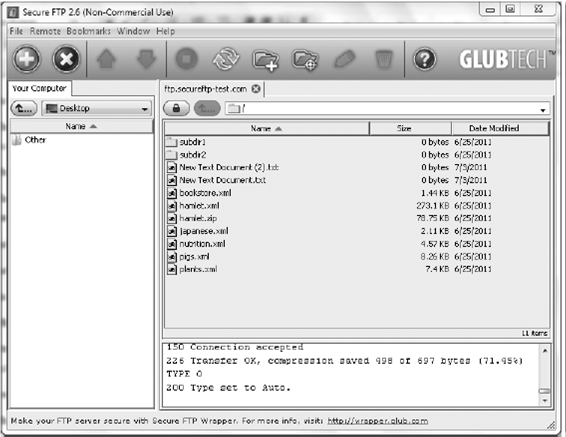Select the plants.xml file name
Viewport: 566px width, 437px height.
[x=198, y=269]
